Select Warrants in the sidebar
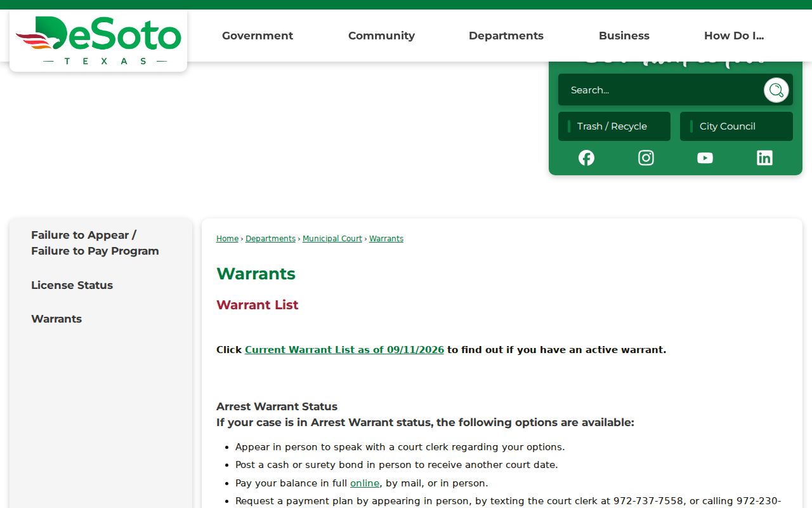812x508 pixels. point(56,319)
